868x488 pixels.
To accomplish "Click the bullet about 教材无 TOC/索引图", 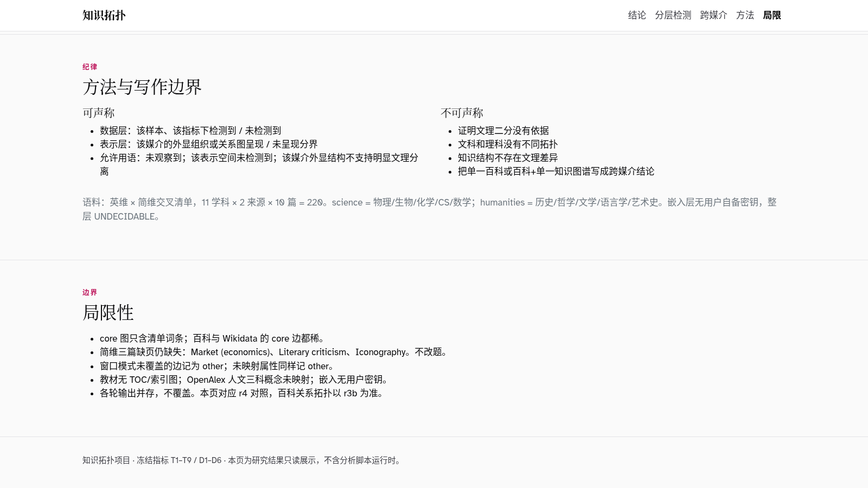I will point(245,380).
